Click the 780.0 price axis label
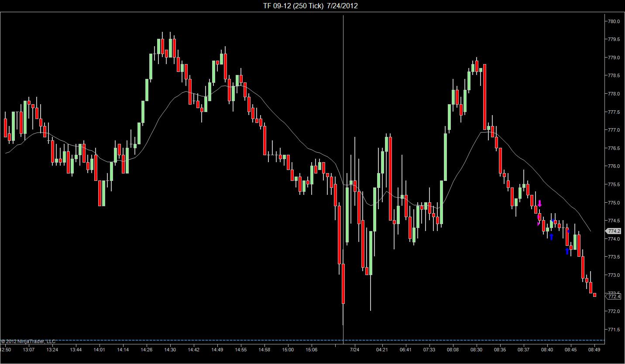Image resolution: width=625 pixels, height=364 pixels. [x=614, y=21]
